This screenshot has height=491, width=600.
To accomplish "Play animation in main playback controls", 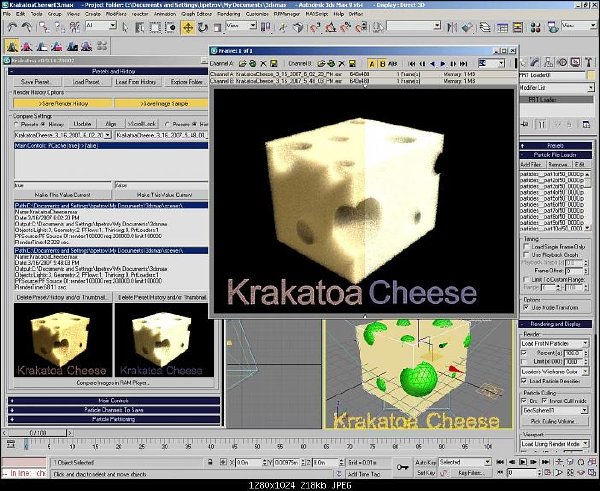I will pyautogui.click(x=523, y=462).
